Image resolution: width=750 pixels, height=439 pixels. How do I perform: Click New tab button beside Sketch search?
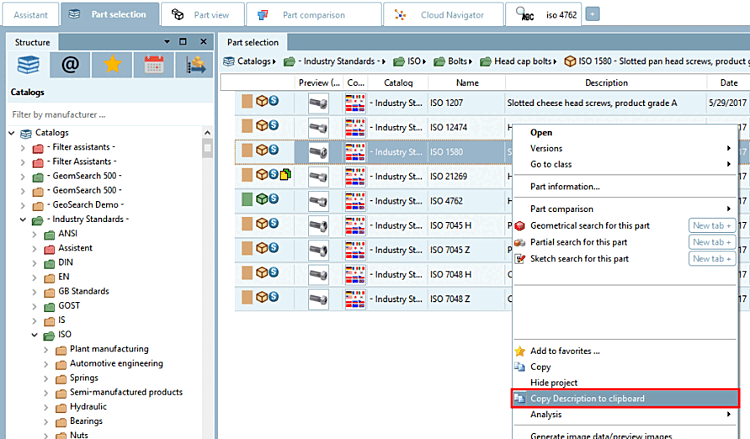pyautogui.click(x=712, y=258)
